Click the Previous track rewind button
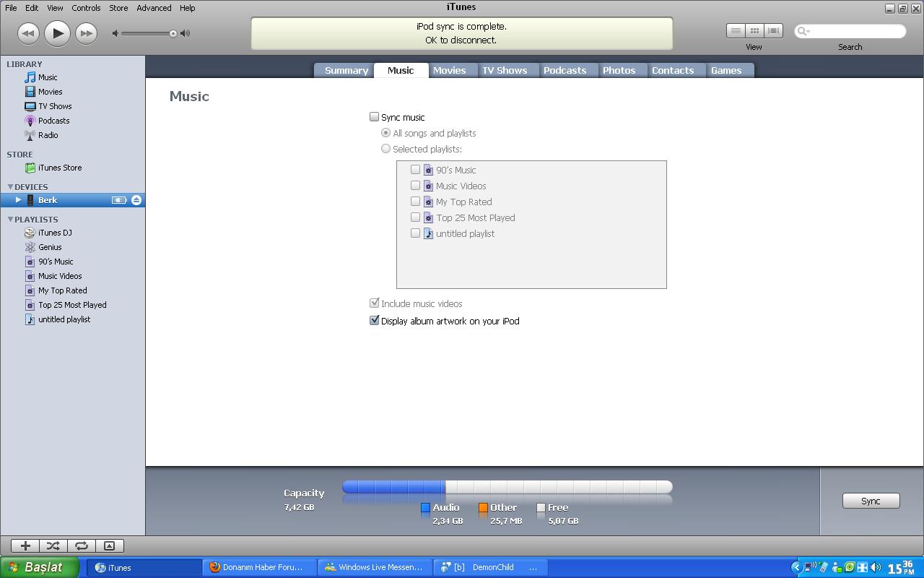 (28, 33)
